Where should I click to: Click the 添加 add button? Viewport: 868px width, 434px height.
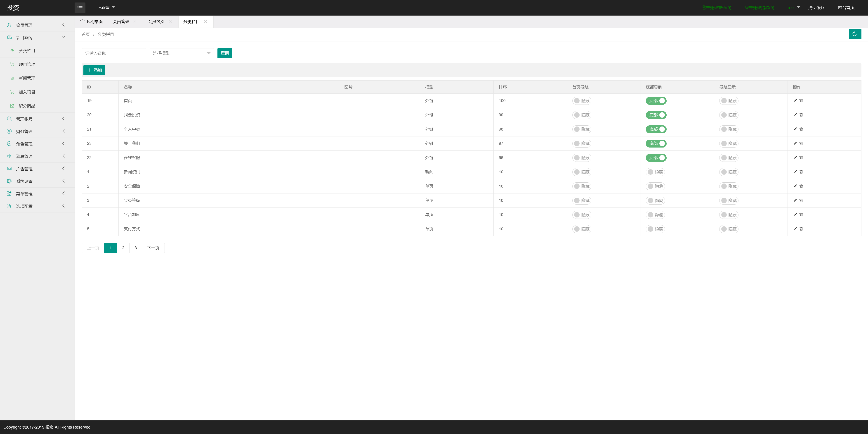tap(94, 70)
